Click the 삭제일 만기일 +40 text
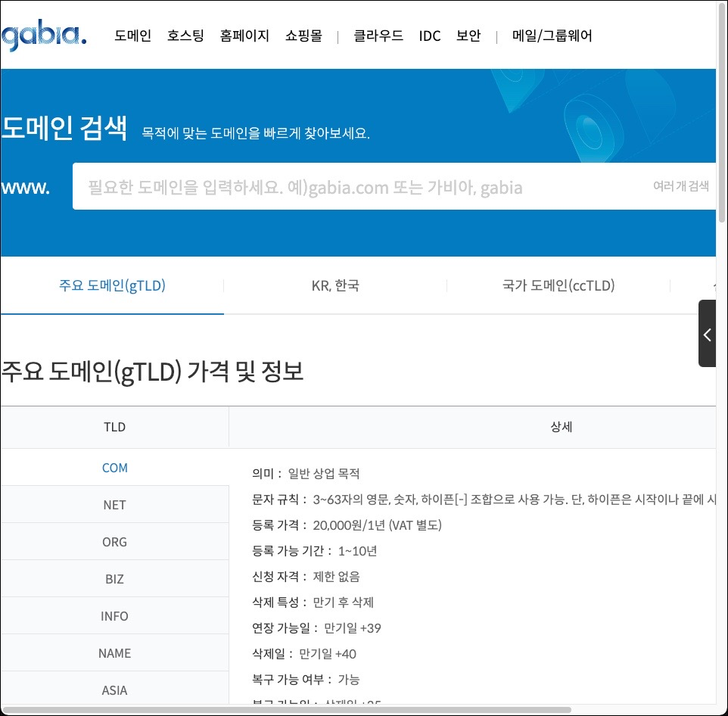 (x=304, y=654)
